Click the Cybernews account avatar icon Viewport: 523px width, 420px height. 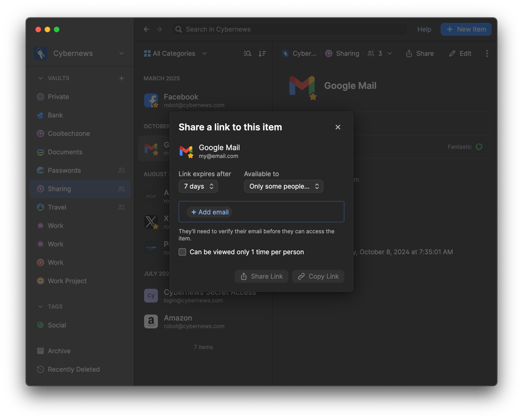40,53
